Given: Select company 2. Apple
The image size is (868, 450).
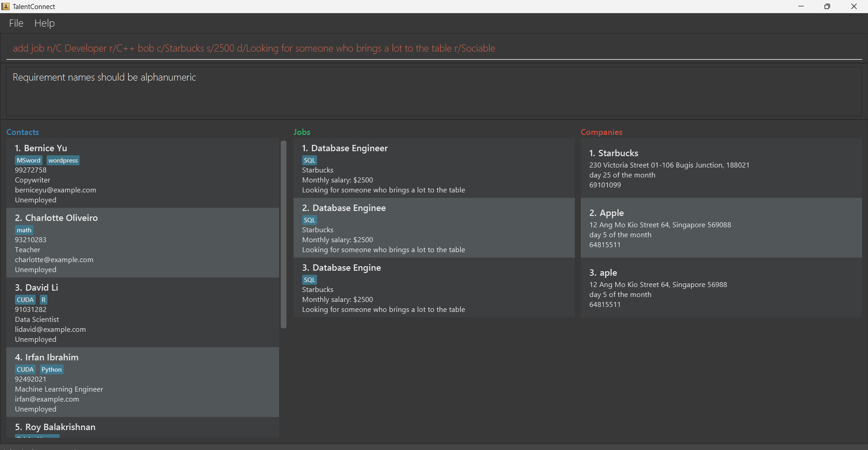Looking at the screenshot, I should click(x=721, y=228).
